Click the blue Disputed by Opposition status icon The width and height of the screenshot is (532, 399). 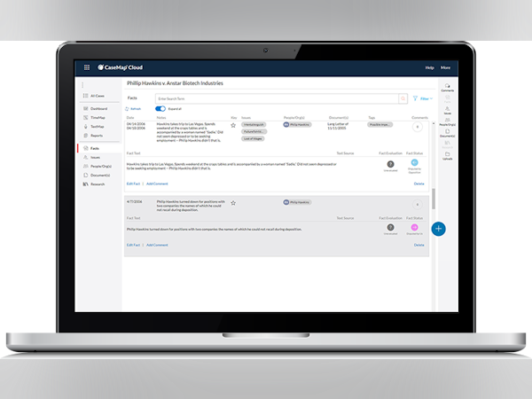(x=414, y=162)
